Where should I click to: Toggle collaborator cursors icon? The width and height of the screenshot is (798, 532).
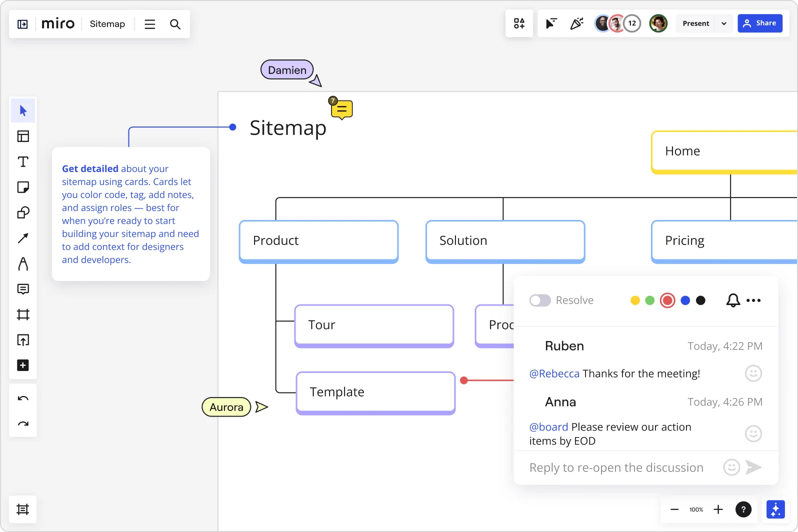coord(551,23)
